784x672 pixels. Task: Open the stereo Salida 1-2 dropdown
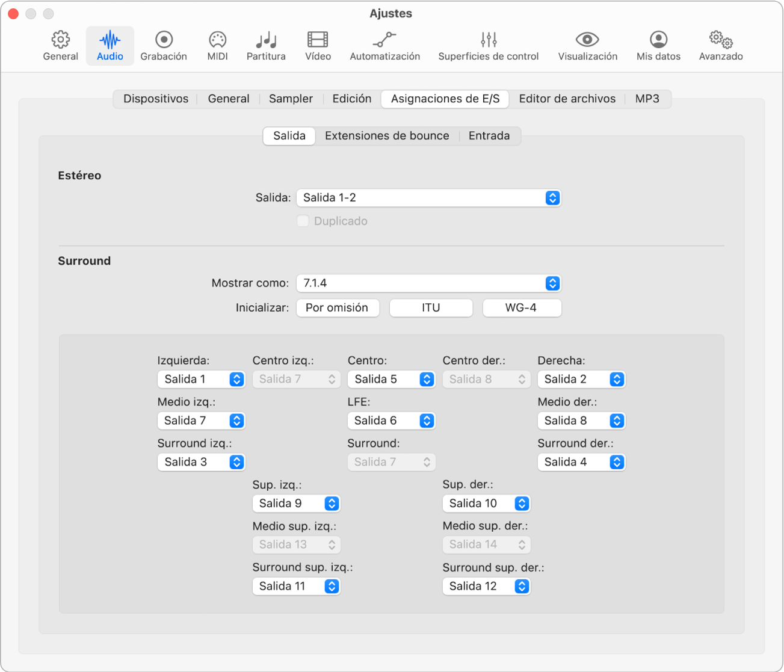[429, 198]
